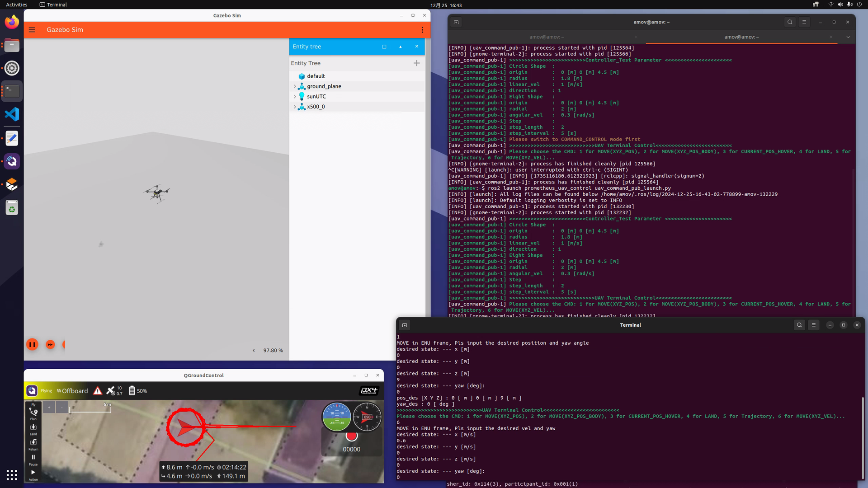Screen dimensions: 868x488
Task: Open the Terminal app menu in top bar
Action: 53,5
